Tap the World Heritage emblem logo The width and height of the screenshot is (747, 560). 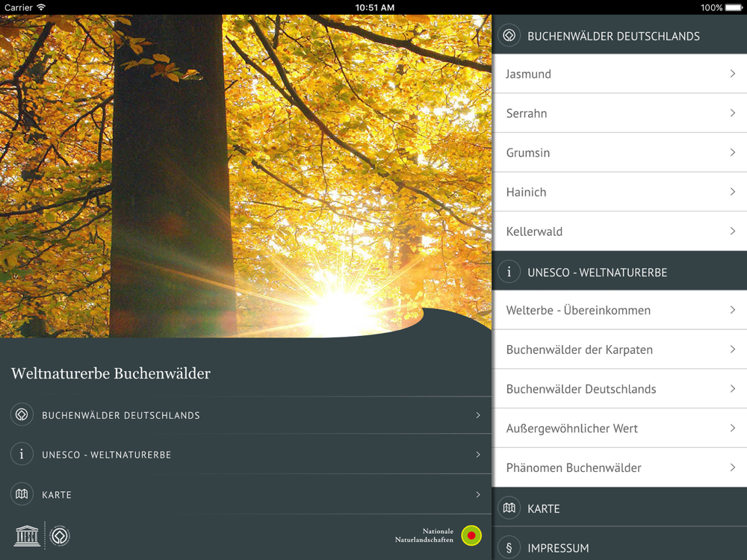(60, 536)
